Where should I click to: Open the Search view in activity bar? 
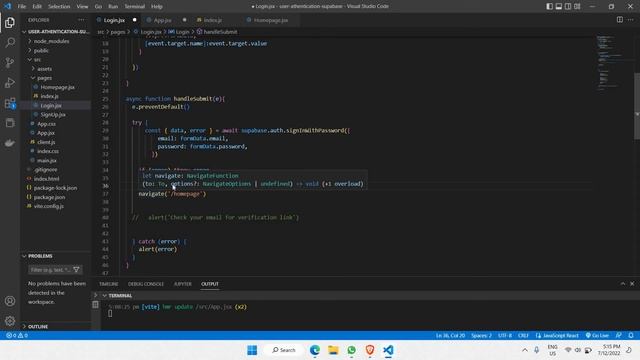pyautogui.click(x=10, y=42)
